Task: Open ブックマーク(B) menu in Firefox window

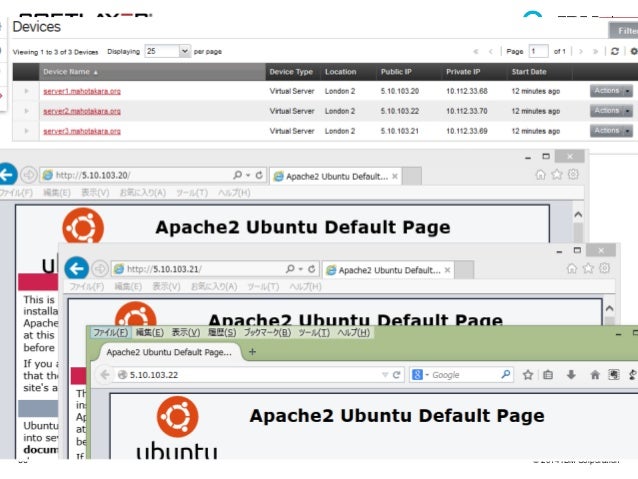Action: [x=267, y=332]
